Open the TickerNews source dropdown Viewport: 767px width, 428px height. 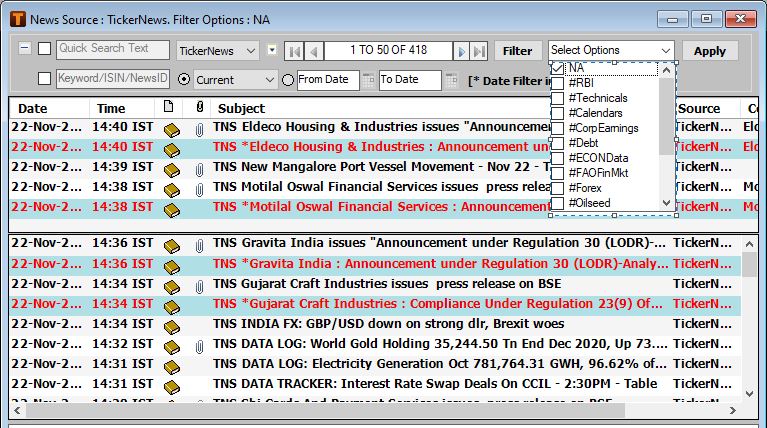251,51
